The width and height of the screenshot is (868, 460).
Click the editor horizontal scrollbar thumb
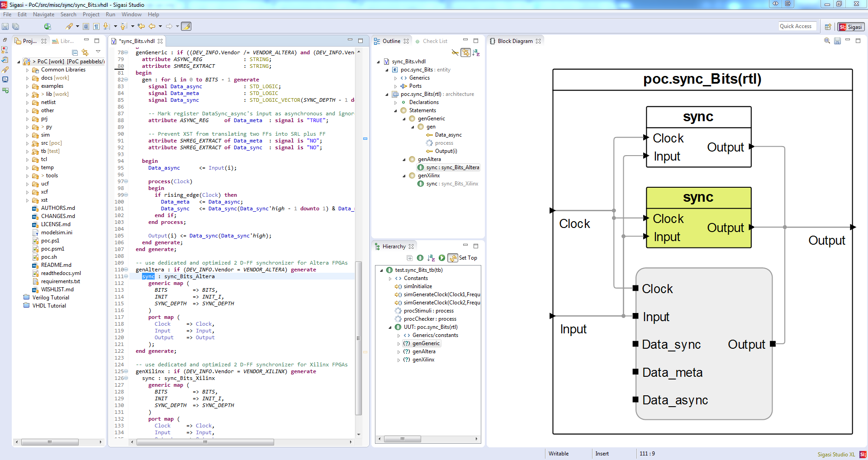click(205, 442)
